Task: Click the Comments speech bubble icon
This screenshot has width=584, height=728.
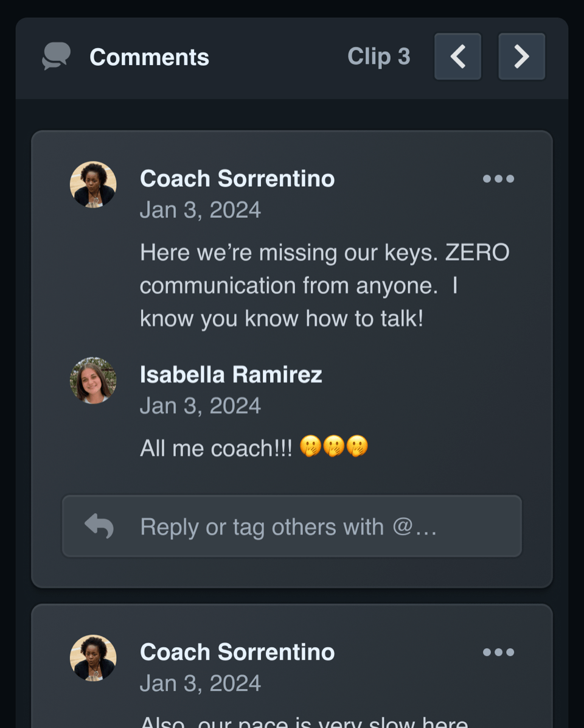Action: (x=55, y=57)
